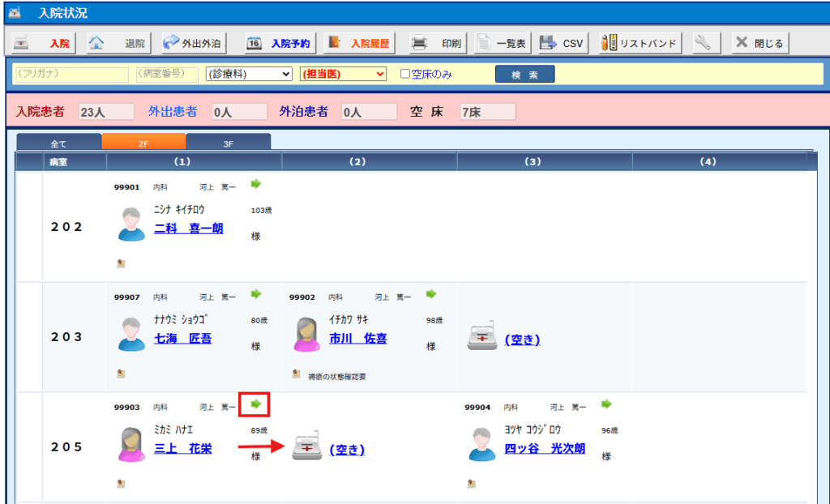Image resolution: width=830 pixels, height=504 pixels.
Task: Click the 印刷 printer icon
Action: pyautogui.click(x=420, y=43)
